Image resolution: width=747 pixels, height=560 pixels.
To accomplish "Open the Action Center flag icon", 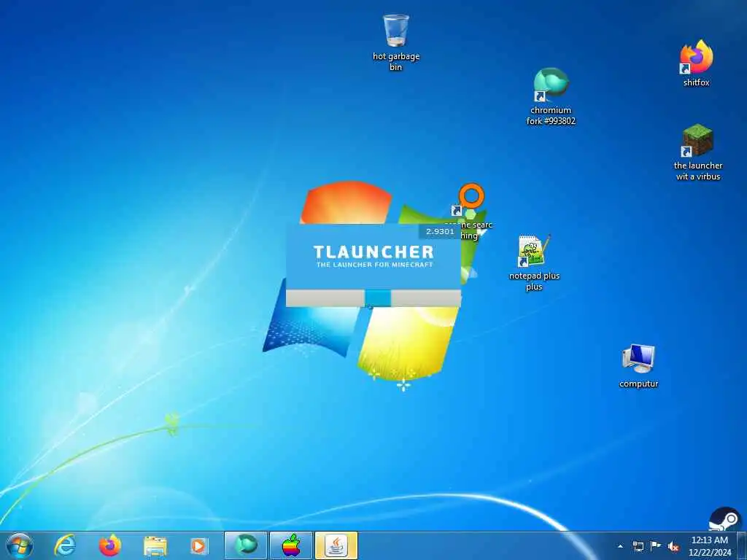I will (656, 545).
